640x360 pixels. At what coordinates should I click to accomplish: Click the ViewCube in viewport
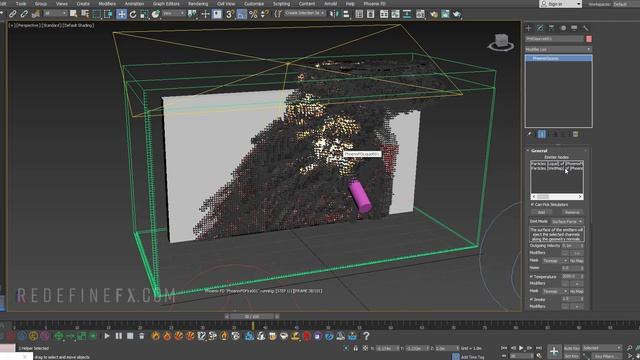(501, 43)
